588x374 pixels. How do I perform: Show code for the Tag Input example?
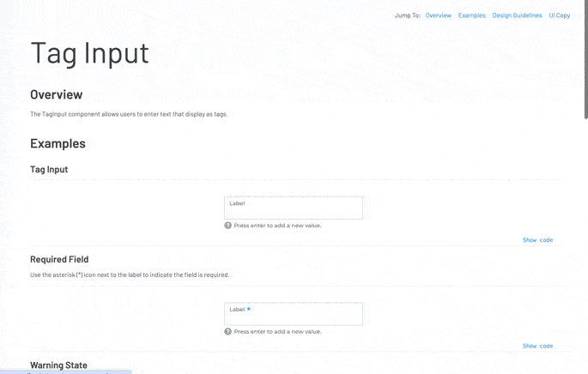point(537,240)
